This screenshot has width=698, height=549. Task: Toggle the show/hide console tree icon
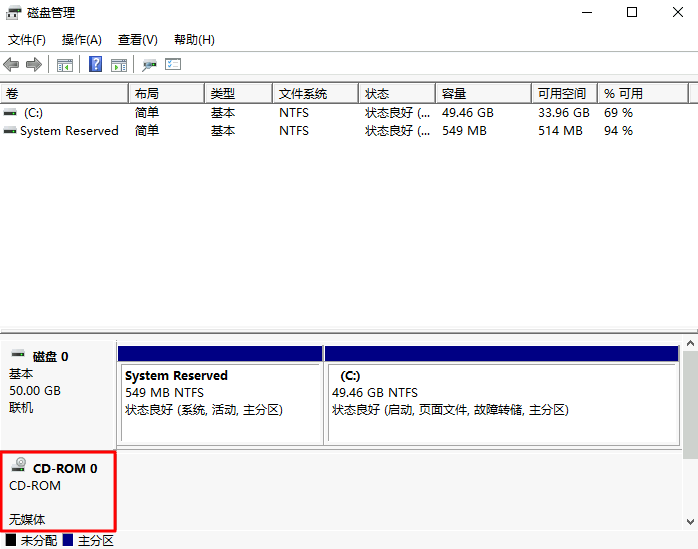pos(65,65)
